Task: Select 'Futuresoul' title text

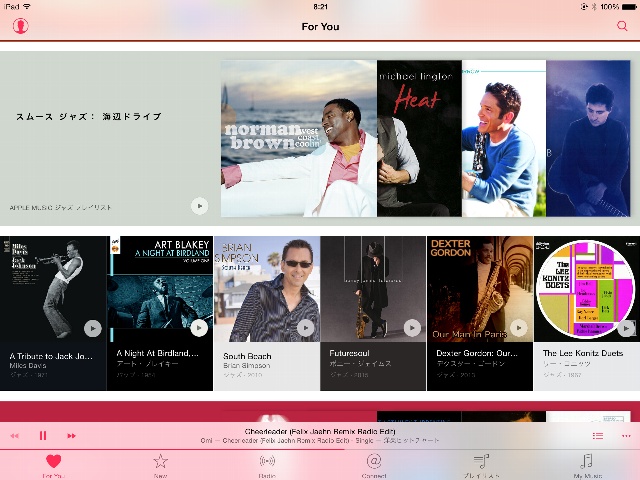Action: click(x=349, y=353)
